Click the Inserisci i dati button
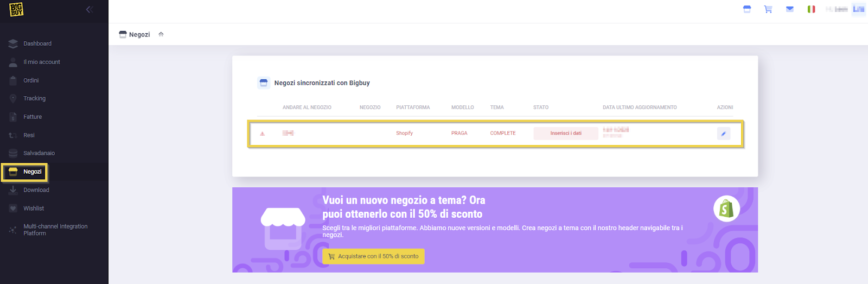Screen dimensions: 868x284 tap(566, 133)
